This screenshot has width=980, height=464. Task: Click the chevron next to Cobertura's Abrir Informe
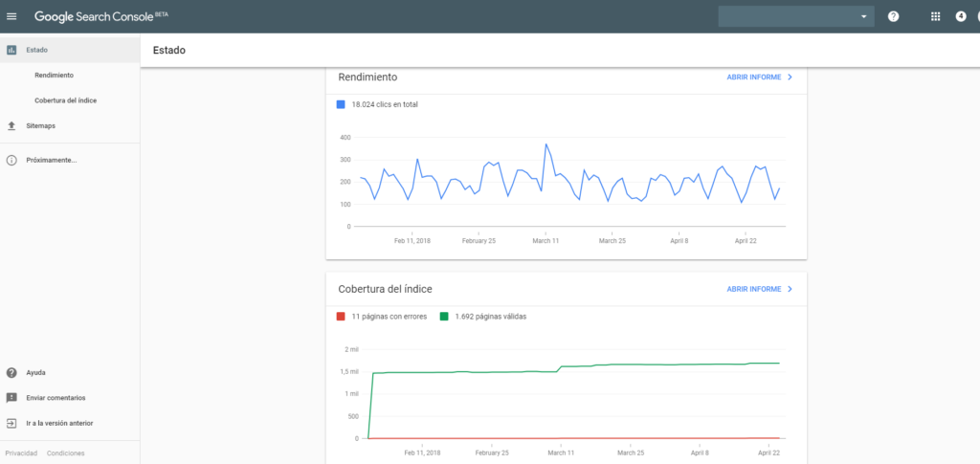pyautogui.click(x=790, y=288)
